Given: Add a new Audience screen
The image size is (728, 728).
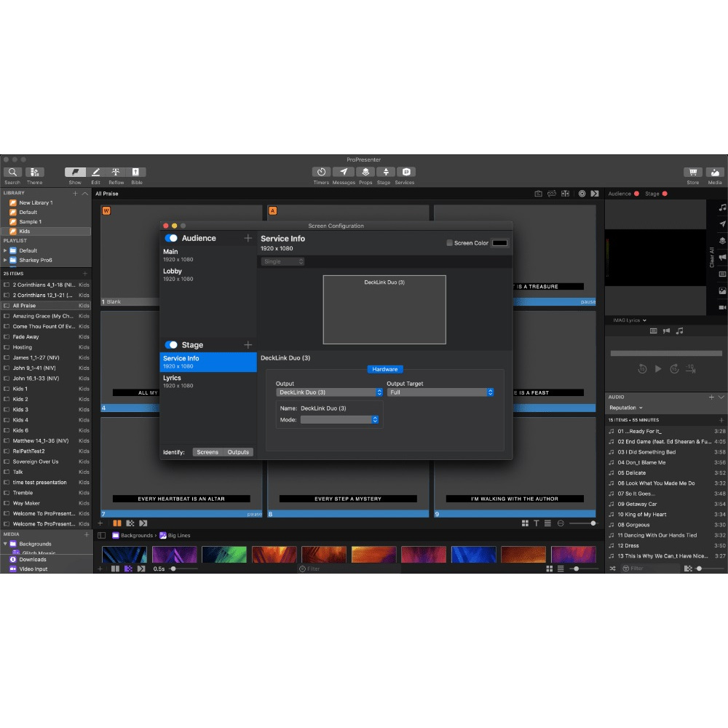Looking at the screenshot, I should 248,238.
